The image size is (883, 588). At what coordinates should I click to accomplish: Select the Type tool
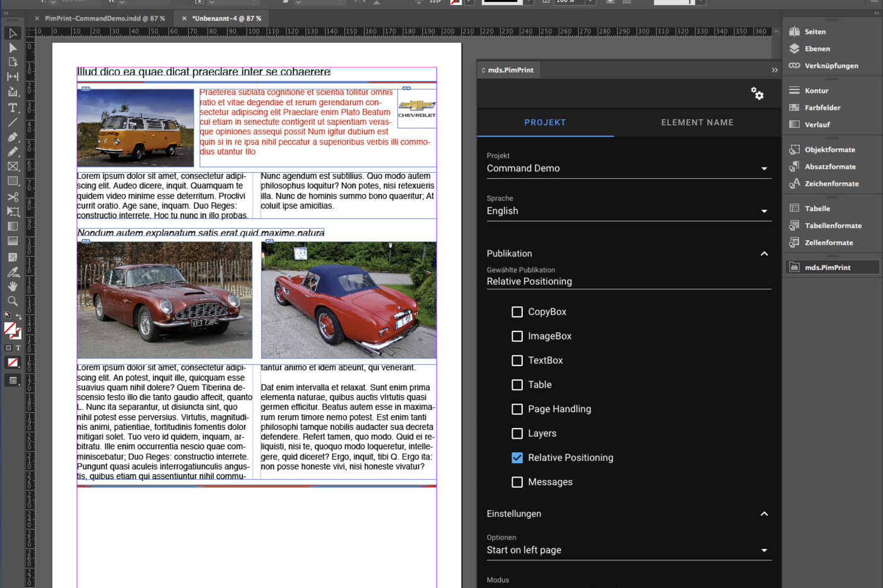click(13, 108)
